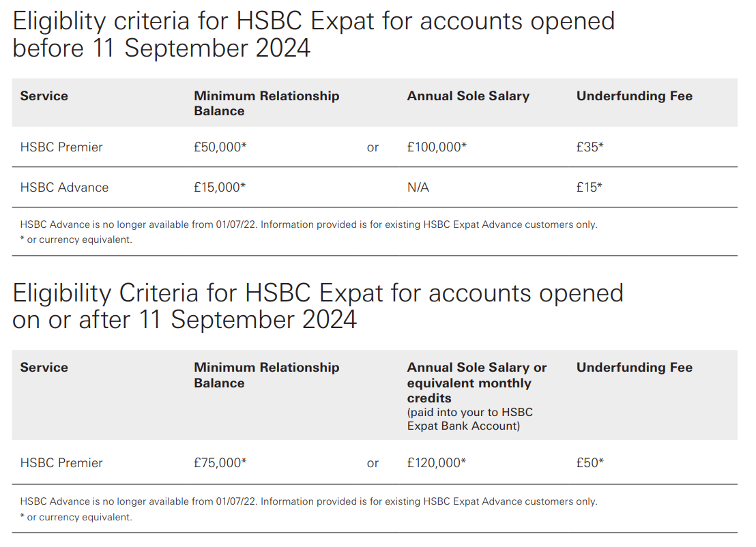Click '(paid into your to HSBC Expat Bank Account)' note
The image size is (756, 547).
point(469,419)
